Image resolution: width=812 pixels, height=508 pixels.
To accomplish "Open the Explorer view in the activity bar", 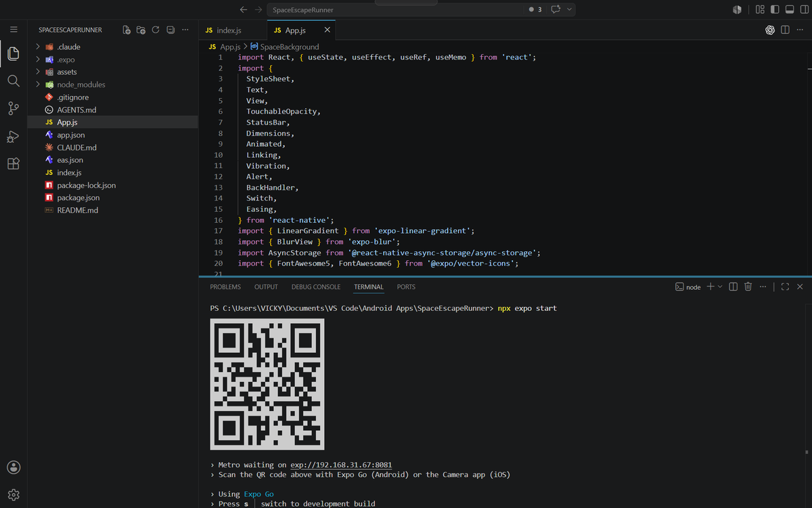I will (x=14, y=54).
